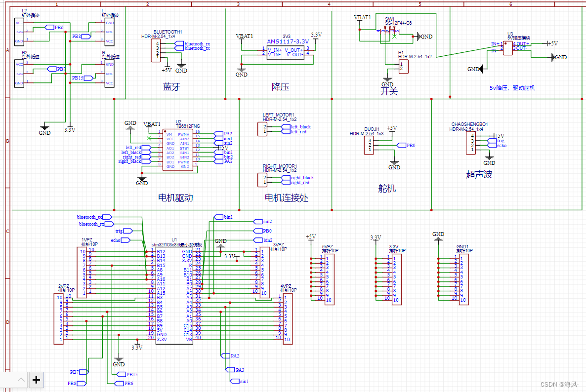Click the PB6 net flag beside L2 socket

click(x=54, y=27)
